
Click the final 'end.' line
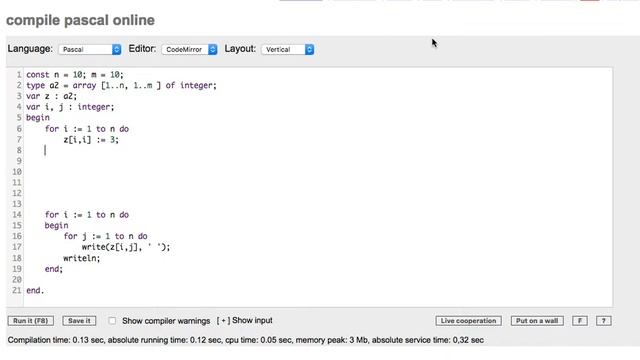click(35, 291)
